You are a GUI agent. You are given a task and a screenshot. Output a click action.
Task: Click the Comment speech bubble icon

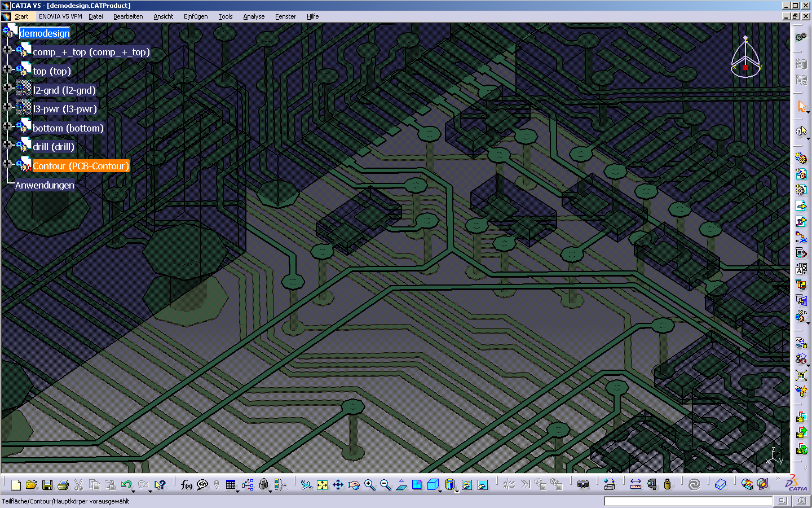tap(202, 485)
